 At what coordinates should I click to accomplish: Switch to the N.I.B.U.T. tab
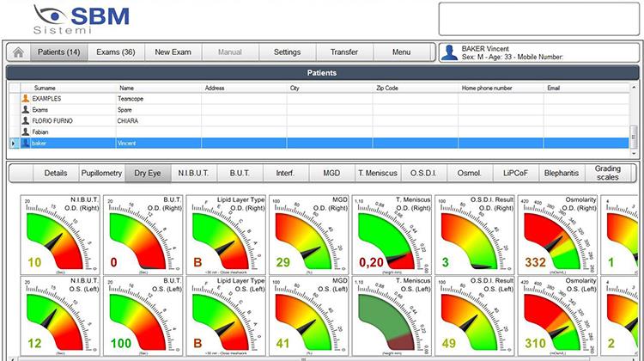click(x=193, y=173)
